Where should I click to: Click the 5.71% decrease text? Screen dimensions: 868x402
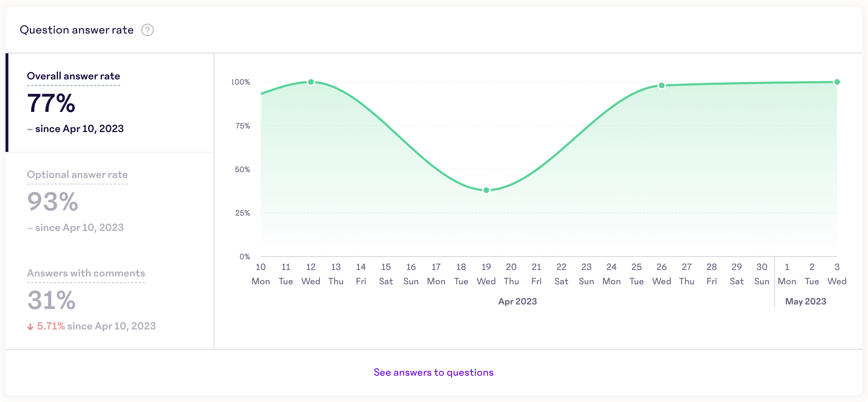(51, 326)
